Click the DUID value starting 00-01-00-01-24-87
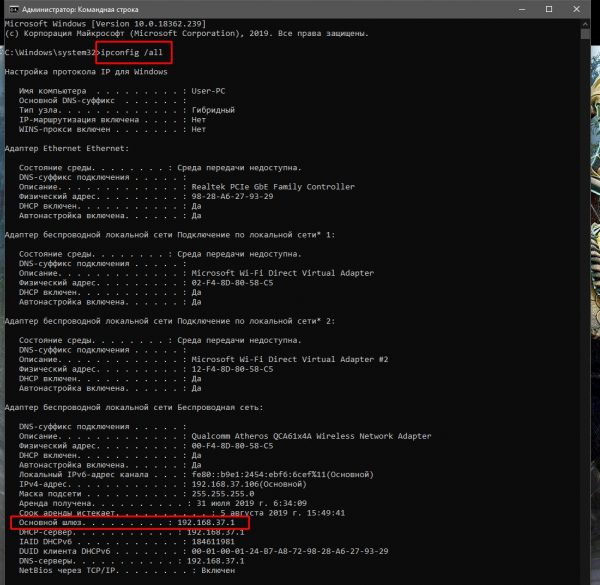The height and width of the screenshot is (585, 600). coord(290,551)
